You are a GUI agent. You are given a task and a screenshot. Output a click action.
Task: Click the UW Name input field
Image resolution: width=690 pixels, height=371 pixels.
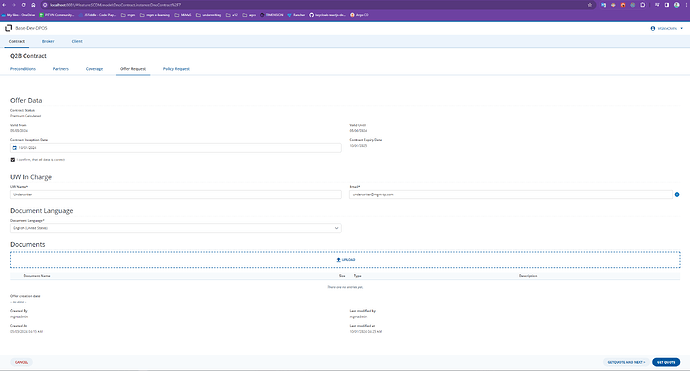coord(176,195)
